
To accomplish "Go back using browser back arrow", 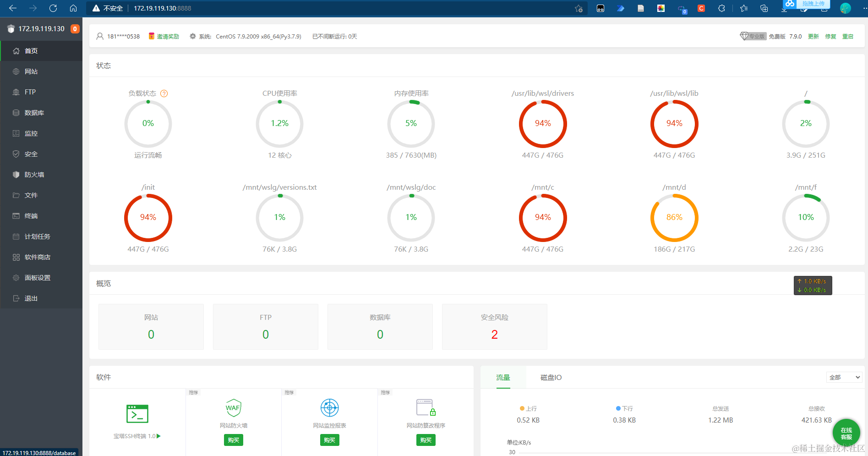I will pyautogui.click(x=13, y=8).
